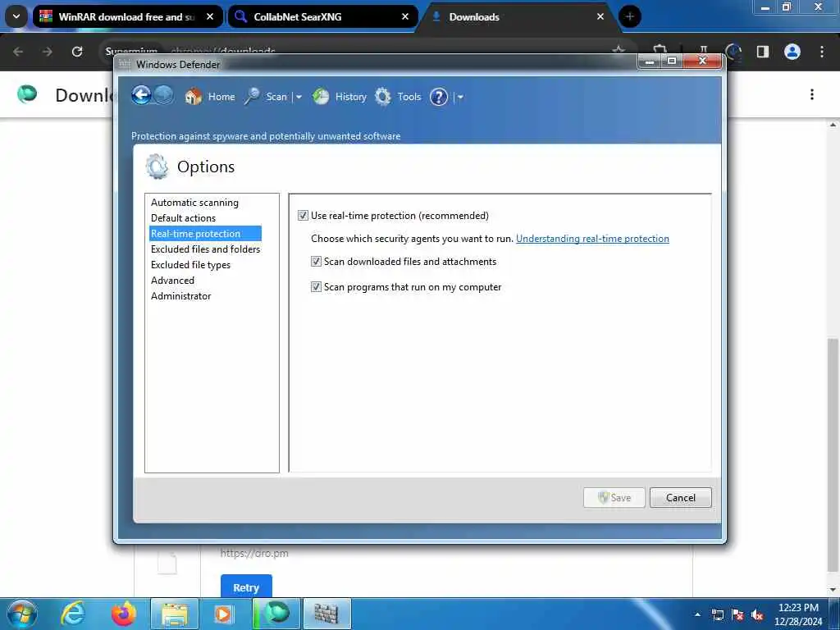Select Automatic scanning option category
The image size is (840, 630).
[x=194, y=203]
